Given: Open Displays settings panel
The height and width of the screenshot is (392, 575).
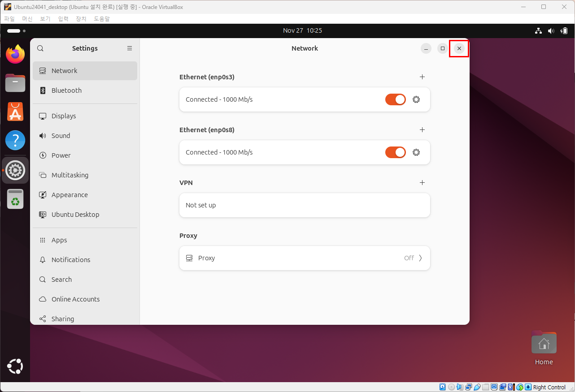Looking at the screenshot, I should click(85, 116).
